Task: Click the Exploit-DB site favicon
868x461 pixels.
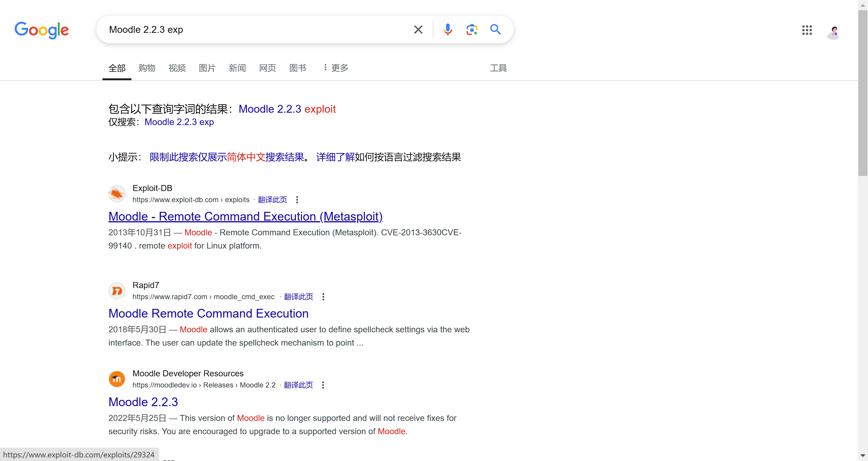Action: coord(117,194)
